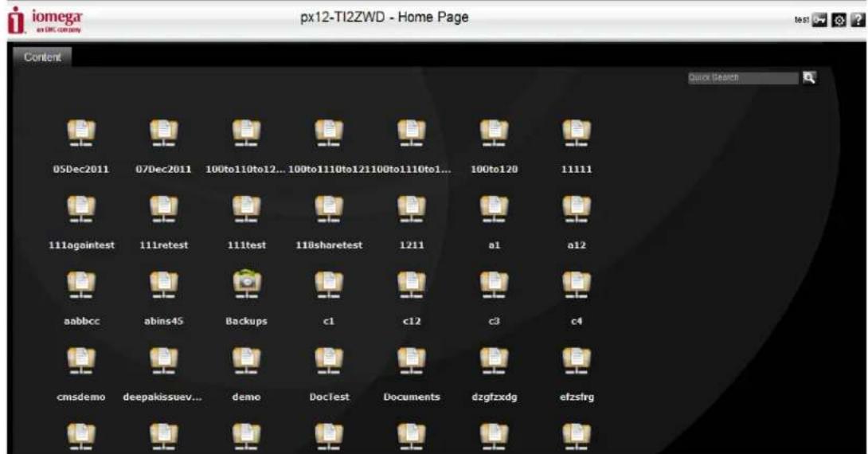Viewport: 868px width, 454px height.
Task: Open the c3 share folder icon
Action: [x=494, y=285]
